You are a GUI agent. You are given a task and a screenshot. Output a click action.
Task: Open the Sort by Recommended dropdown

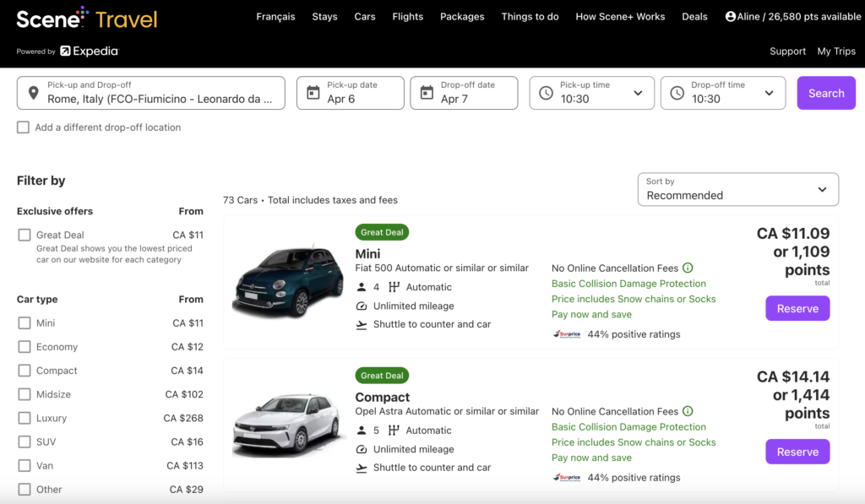click(x=737, y=189)
